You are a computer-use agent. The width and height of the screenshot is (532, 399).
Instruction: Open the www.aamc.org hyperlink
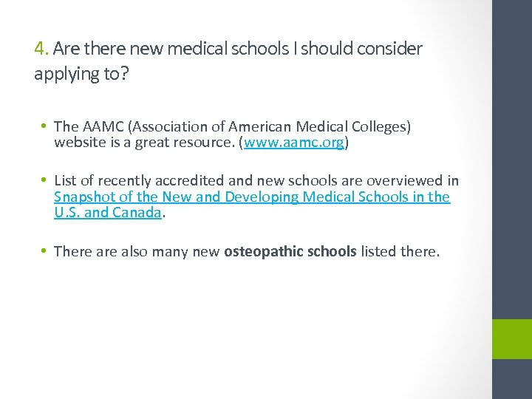pyautogui.click(x=294, y=143)
